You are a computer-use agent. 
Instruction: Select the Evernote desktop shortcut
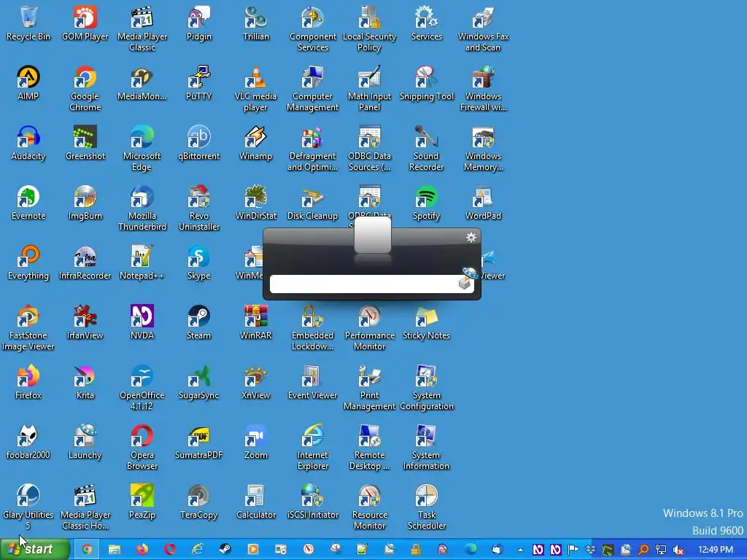[28, 203]
